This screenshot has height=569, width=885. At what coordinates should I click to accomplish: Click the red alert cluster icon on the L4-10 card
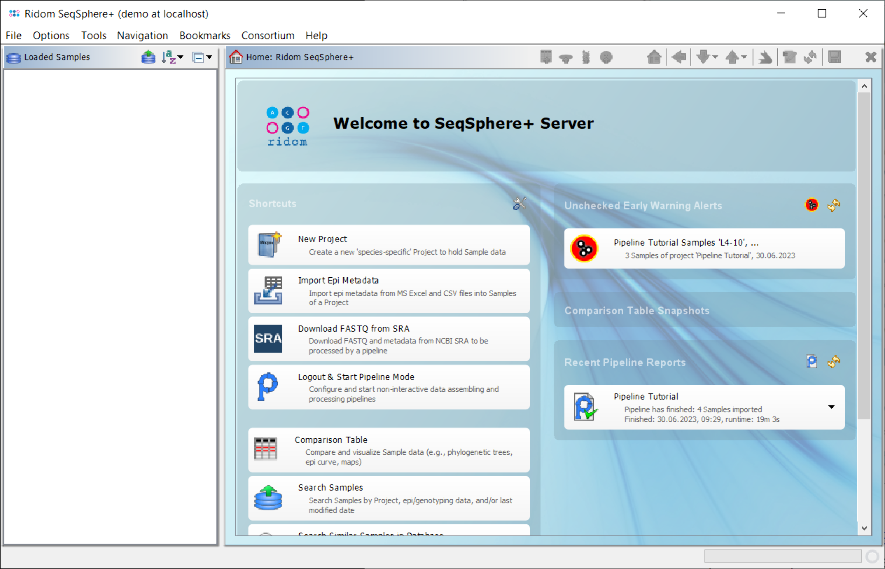click(584, 248)
